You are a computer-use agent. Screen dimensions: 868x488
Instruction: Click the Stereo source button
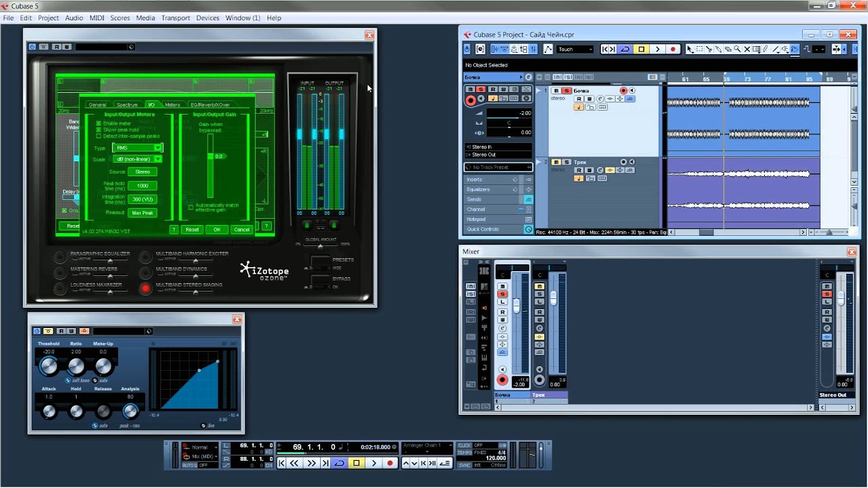(x=142, y=172)
